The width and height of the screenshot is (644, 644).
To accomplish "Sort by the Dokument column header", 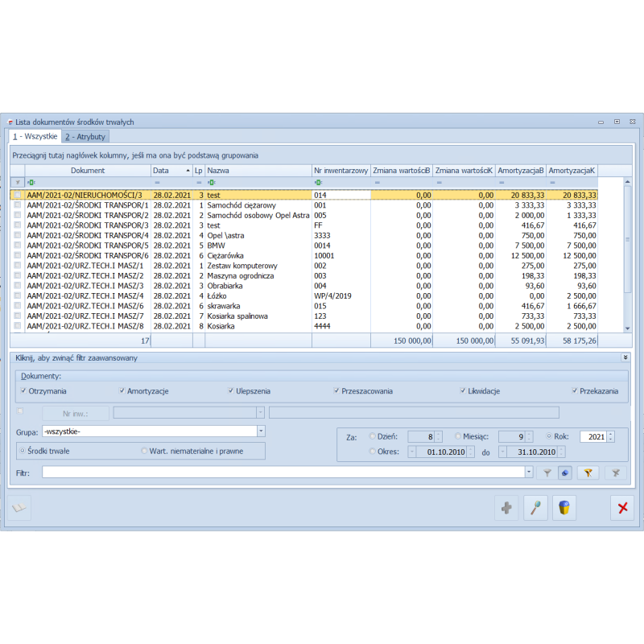I will point(88,171).
